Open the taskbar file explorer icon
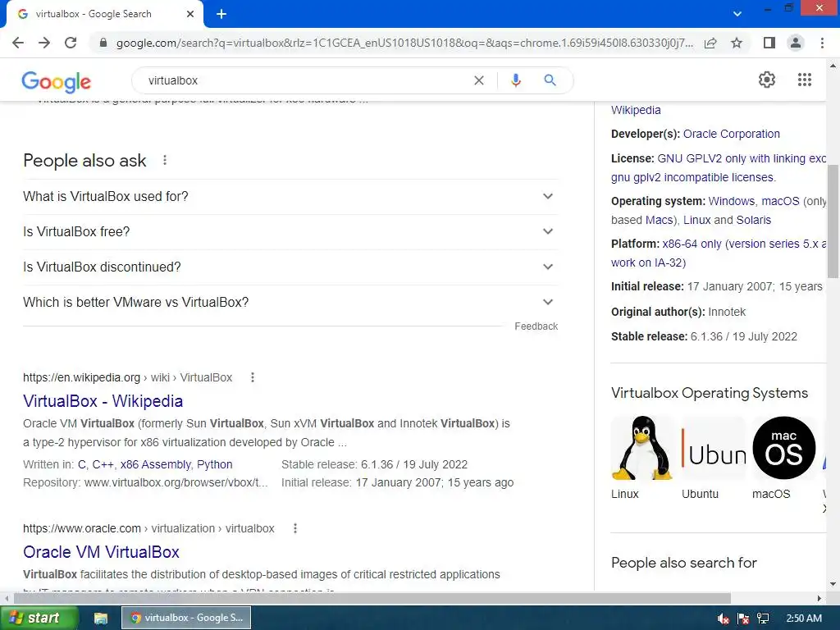Viewport: 840px width, 630px height. (x=101, y=619)
